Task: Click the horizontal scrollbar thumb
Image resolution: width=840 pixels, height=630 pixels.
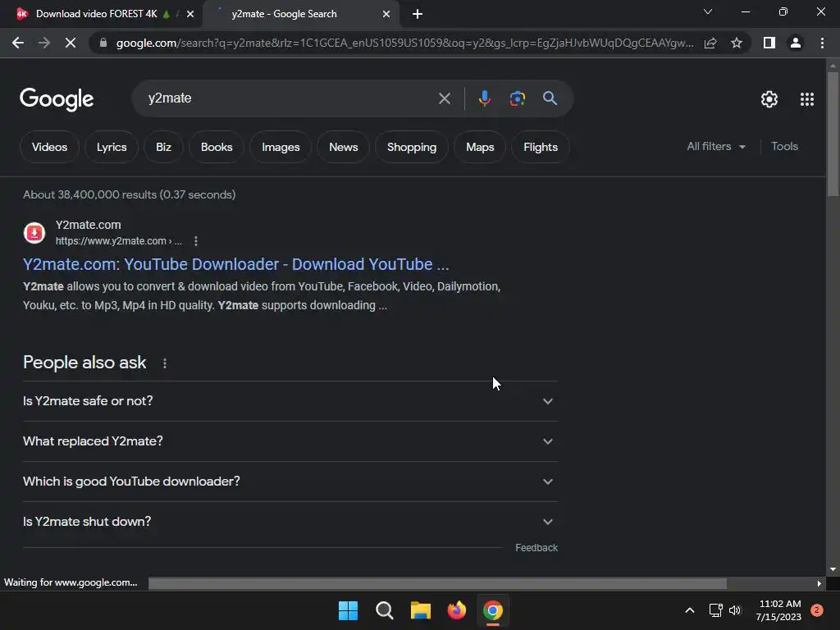Action: click(x=438, y=583)
